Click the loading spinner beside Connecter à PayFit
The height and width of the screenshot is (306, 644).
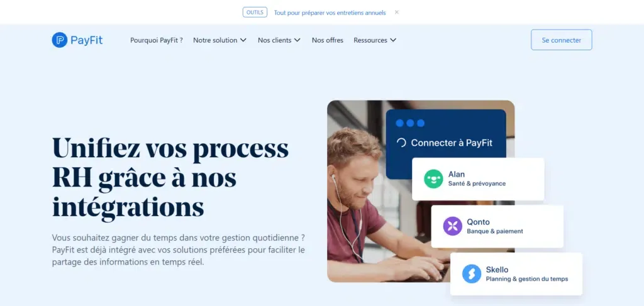coord(401,143)
